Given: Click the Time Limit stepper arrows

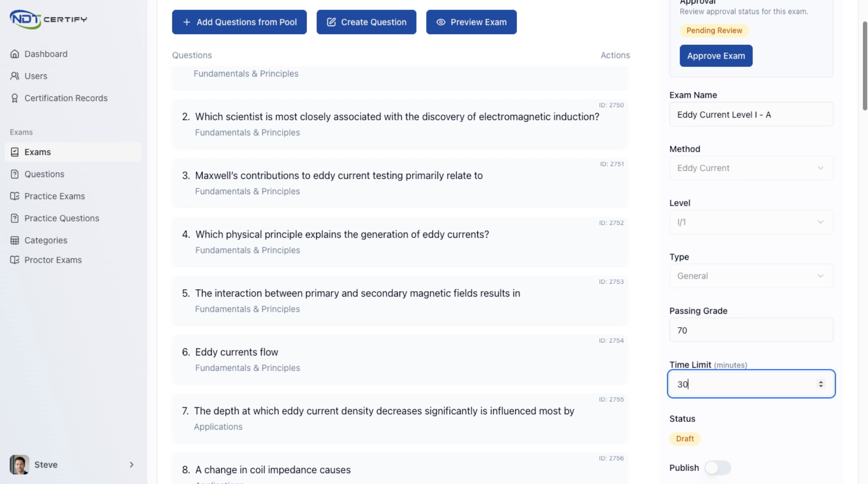Looking at the screenshot, I should (x=821, y=384).
